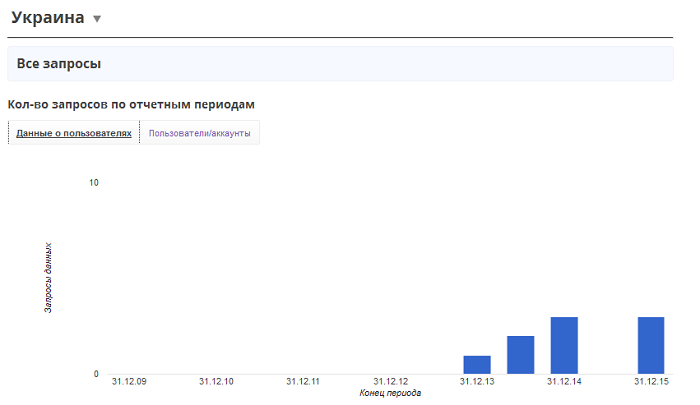Click the 31.12.09 axis date label
The height and width of the screenshot is (405, 700).
click(129, 382)
